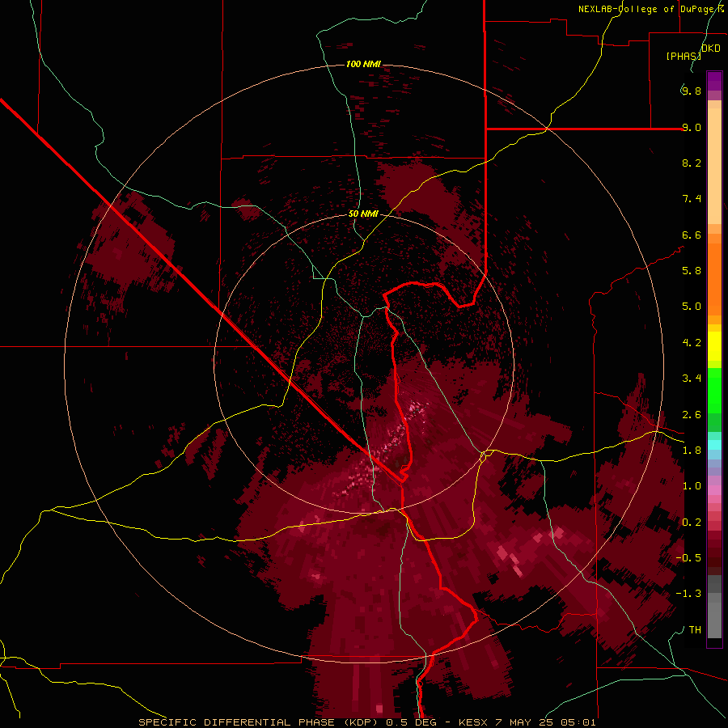Click the 9.8 value on color scale
Screen dimensions: 728x728
coord(692,91)
